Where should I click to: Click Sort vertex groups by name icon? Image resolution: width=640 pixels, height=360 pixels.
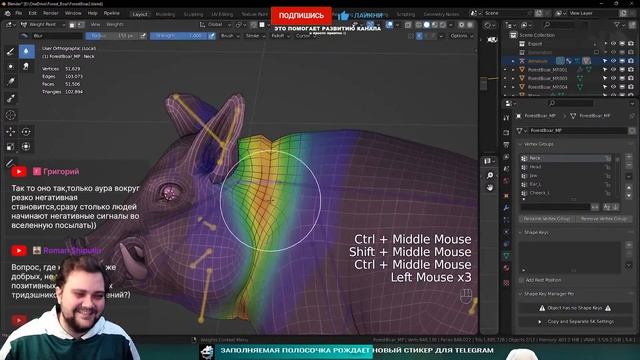[607, 207]
